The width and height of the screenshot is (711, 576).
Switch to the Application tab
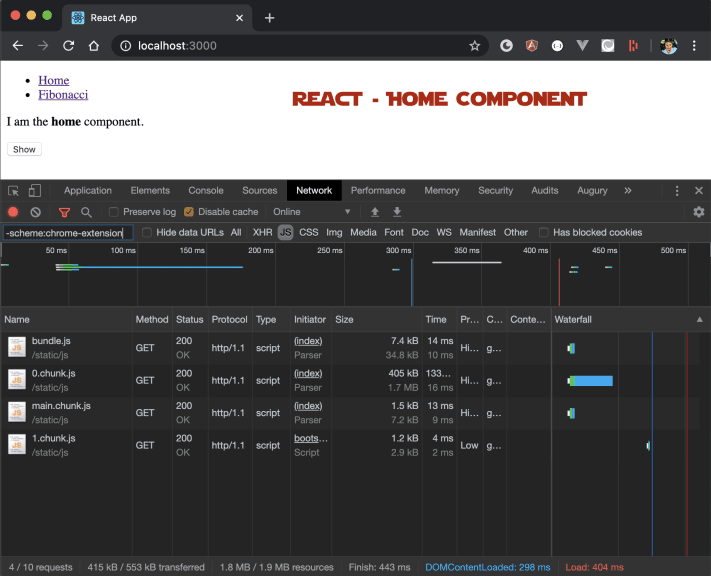pyautogui.click(x=88, y=190)
